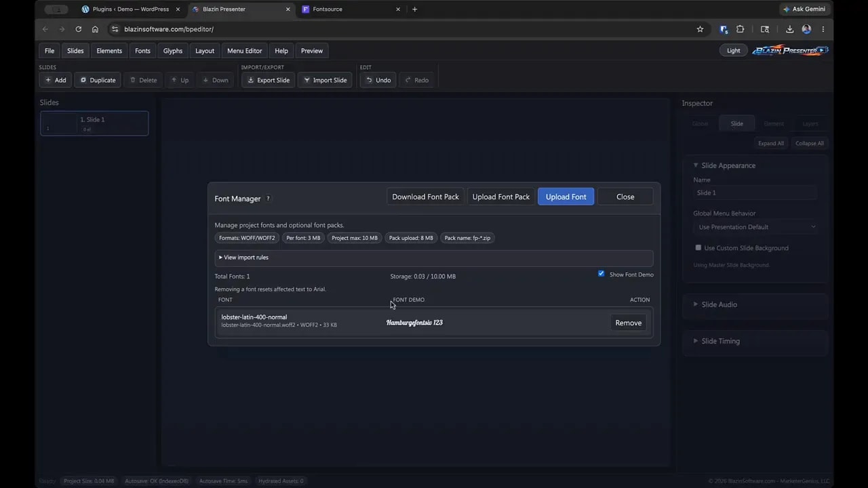Go to browser home page
Viewport: 868px width, 488px height.
(95, 29)
